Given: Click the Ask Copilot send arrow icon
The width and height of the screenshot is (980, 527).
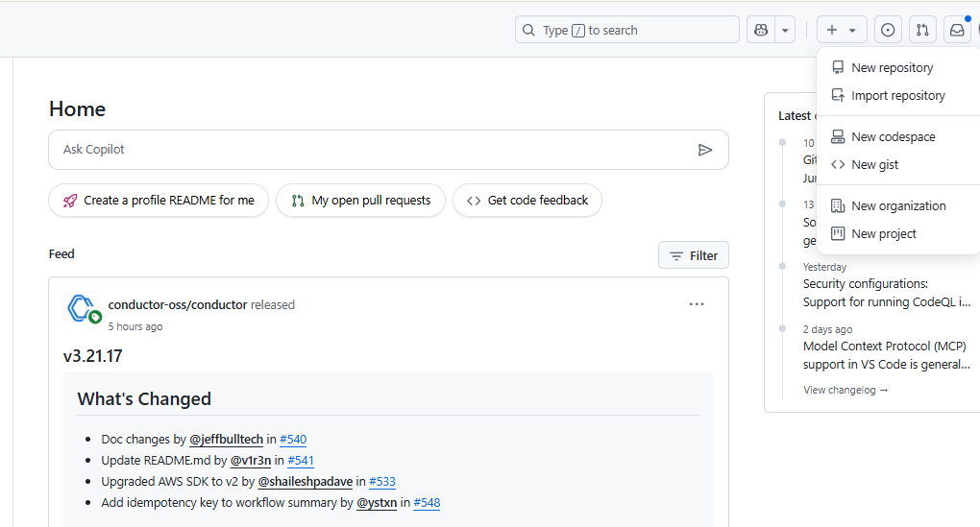Looking at the screenshot, I should click(705, 150).
